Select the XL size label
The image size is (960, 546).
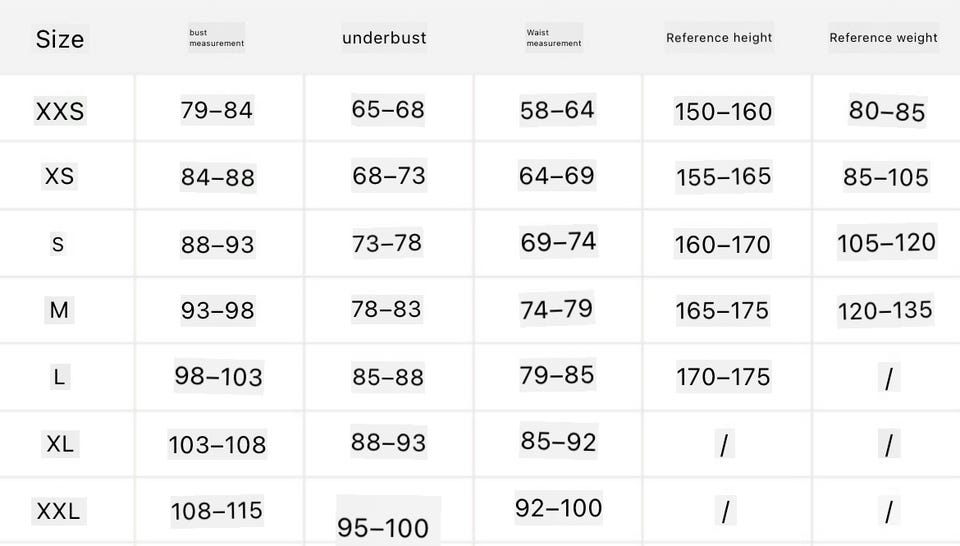60,444
